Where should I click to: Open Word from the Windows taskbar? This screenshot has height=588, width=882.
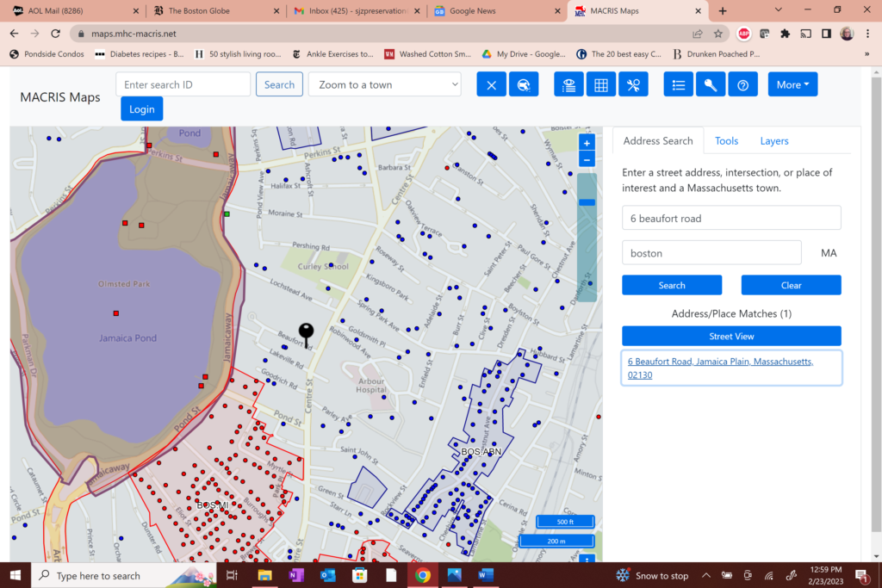coord(484,575)
